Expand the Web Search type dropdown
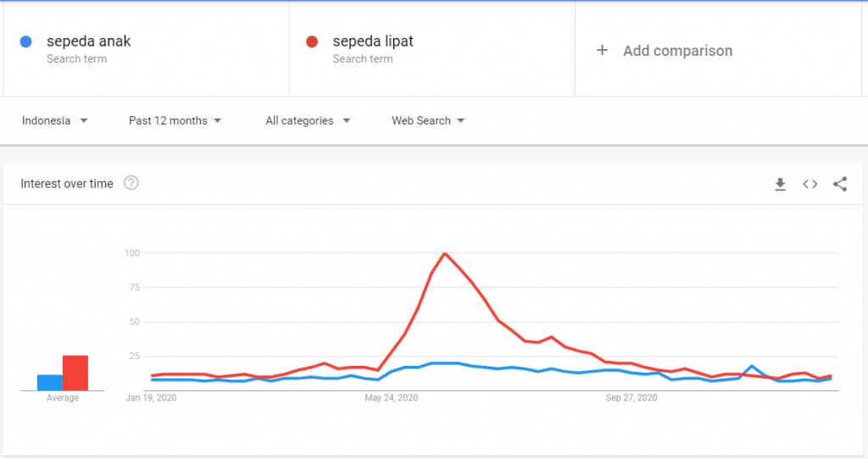 [428, 121]
